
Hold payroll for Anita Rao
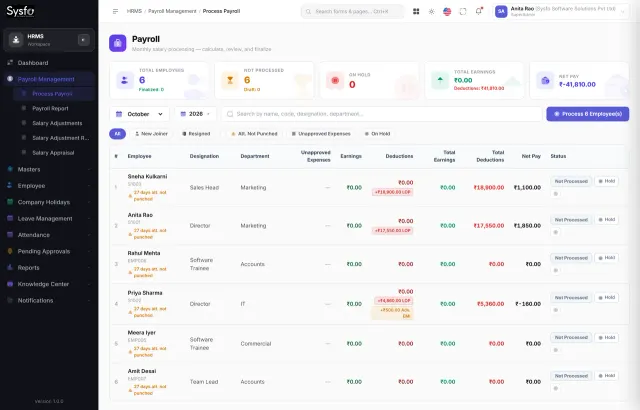[607, 219]
